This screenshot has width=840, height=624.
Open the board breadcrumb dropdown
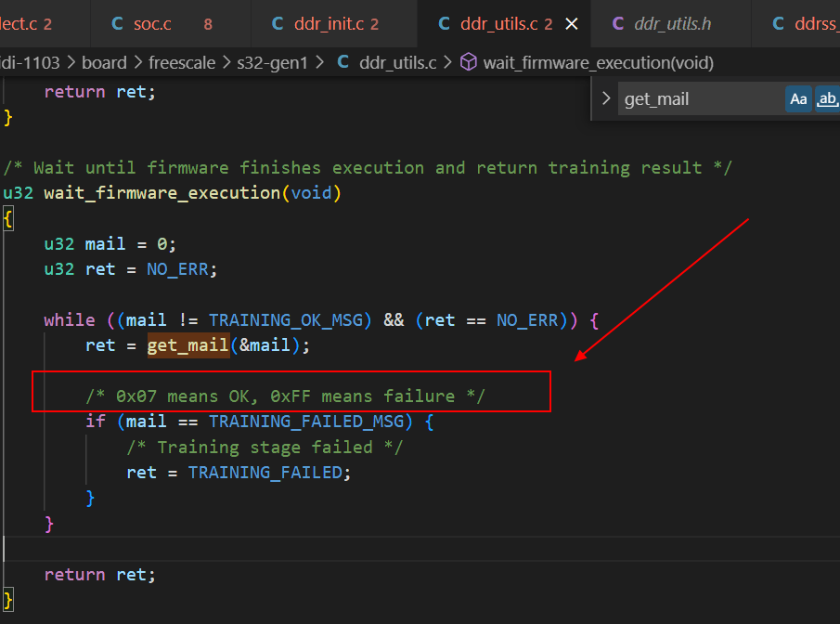tap(104, 62)
